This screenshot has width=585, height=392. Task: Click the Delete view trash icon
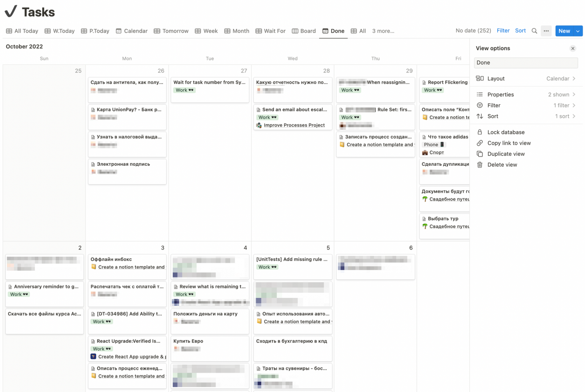click(x=480, y=165)
